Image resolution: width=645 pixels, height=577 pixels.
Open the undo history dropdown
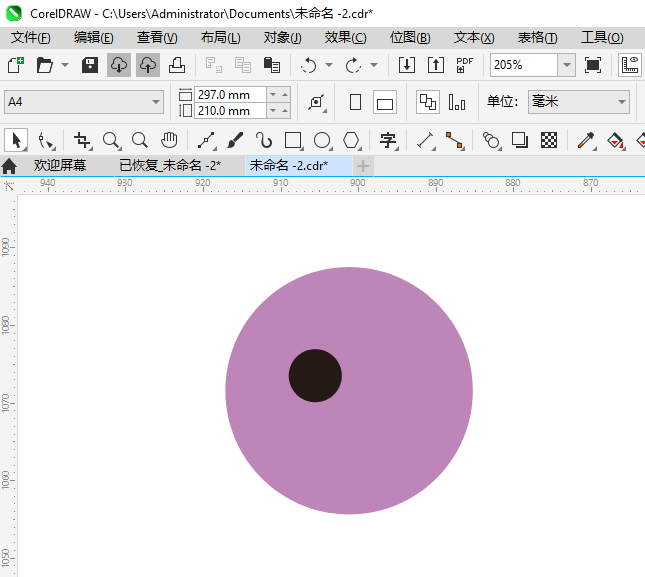click(x=329, y=65)
